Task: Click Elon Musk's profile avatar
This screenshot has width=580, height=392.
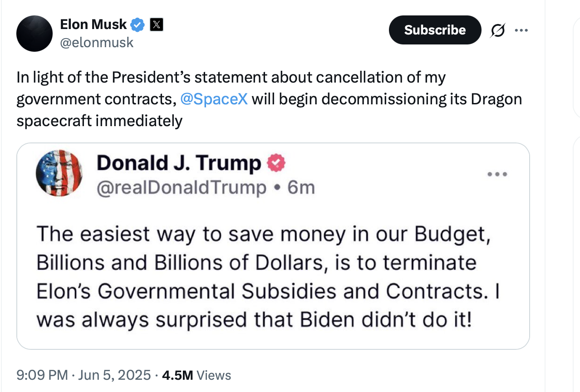Action: pos(34,33)
